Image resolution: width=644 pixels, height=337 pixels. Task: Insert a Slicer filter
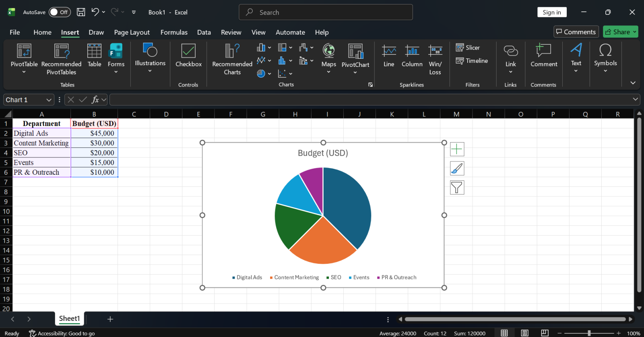pyautogui.click(x=468, y=48)
